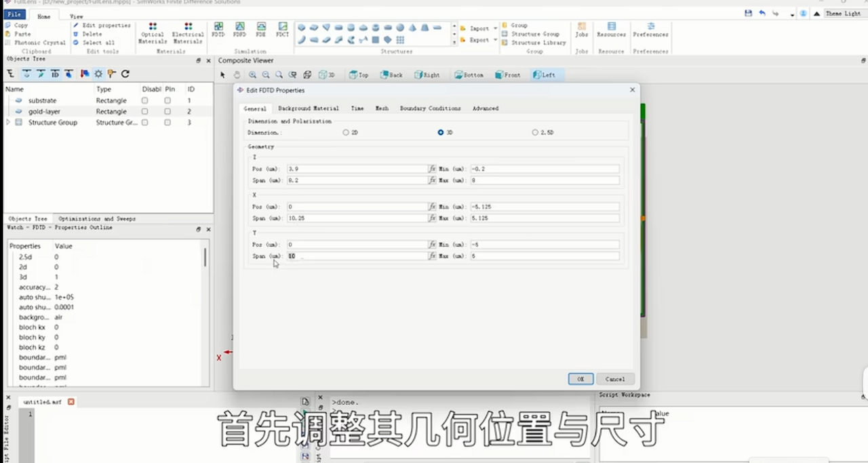Image resolution: width=868 pixels, height=463 pixels.
Task: Click the undo arrow in title bar
Action: pyautogui.click(x=762, y=14)
